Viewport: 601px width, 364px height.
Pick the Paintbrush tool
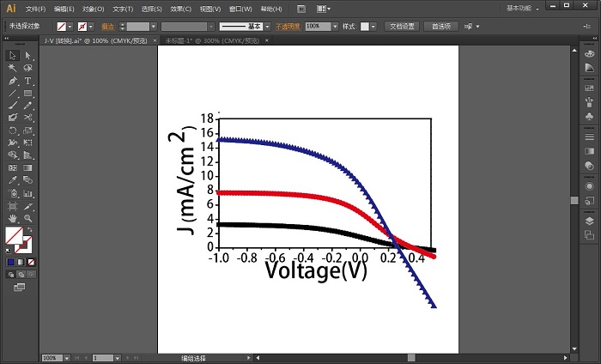[x=12, y=106]
